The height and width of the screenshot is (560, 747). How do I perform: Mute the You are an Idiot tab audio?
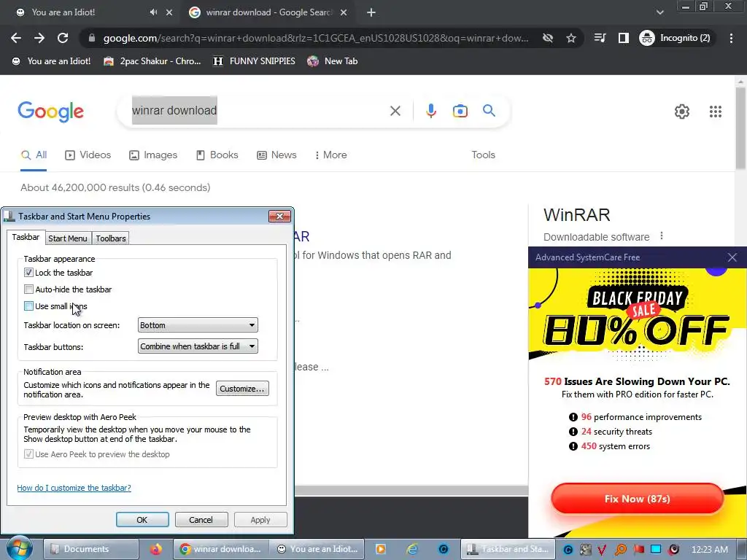(x=153, y=12)
